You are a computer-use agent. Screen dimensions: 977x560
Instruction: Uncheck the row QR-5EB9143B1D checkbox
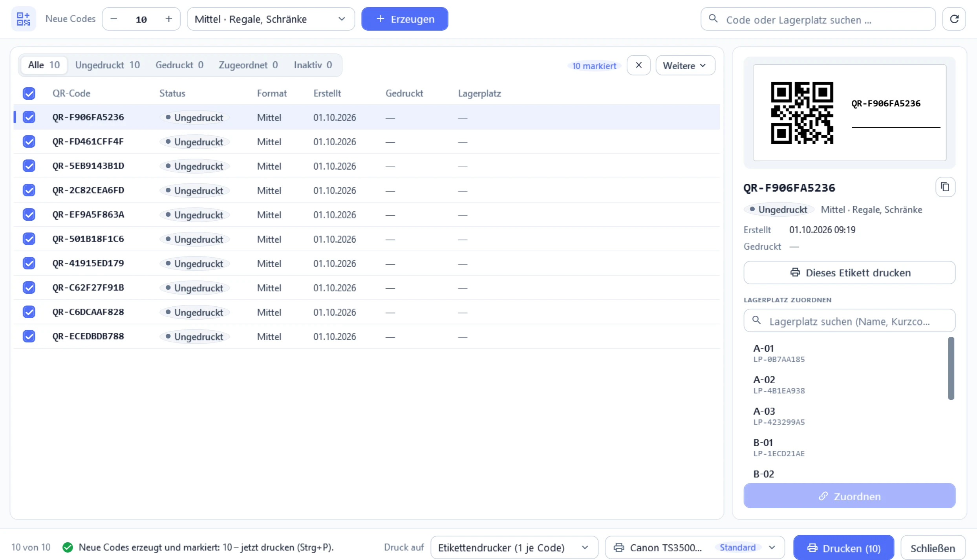[x=29, y=166]
